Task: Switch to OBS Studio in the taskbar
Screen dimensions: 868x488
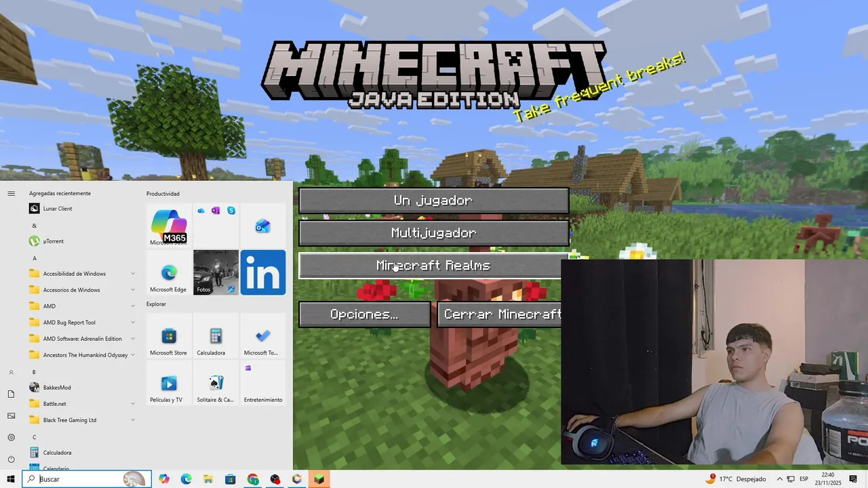Action: [x=275, y=479]
